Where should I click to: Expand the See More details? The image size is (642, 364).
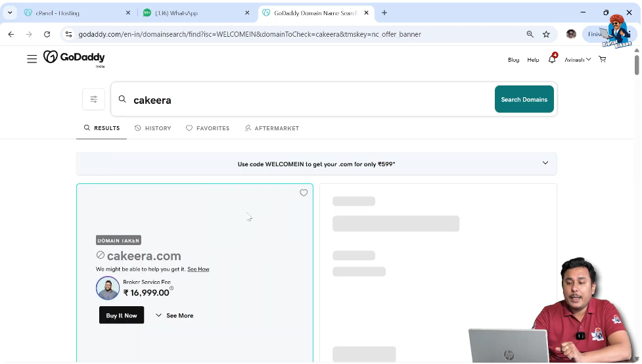coord(174,315)
